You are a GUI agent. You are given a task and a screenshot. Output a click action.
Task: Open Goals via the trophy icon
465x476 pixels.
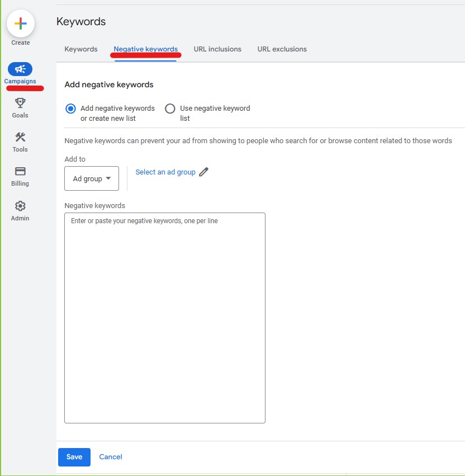tap(20, 103)
